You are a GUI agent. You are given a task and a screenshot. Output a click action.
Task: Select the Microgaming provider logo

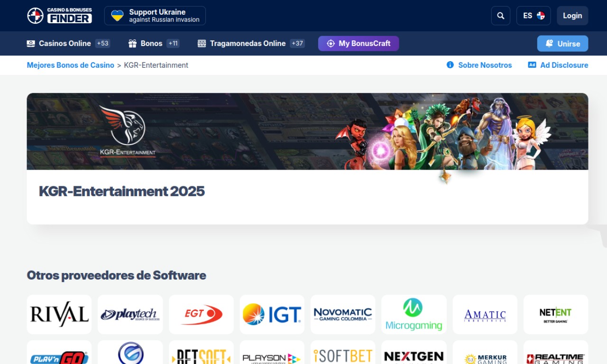click(414, 315)
